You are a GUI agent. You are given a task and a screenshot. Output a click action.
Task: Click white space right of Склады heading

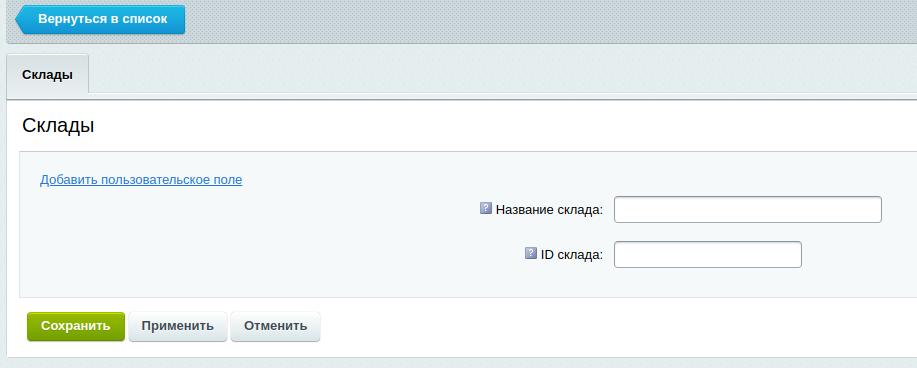tap(503, 126)
